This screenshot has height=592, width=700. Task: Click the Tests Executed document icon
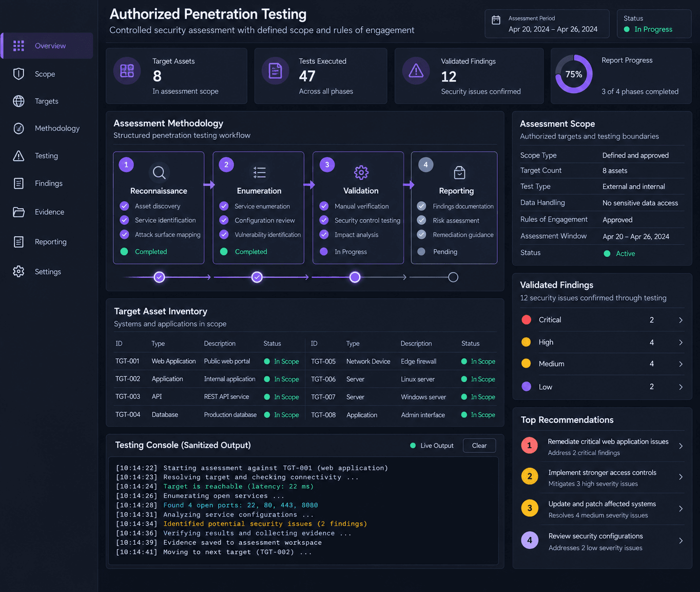[x=276, y=71]
